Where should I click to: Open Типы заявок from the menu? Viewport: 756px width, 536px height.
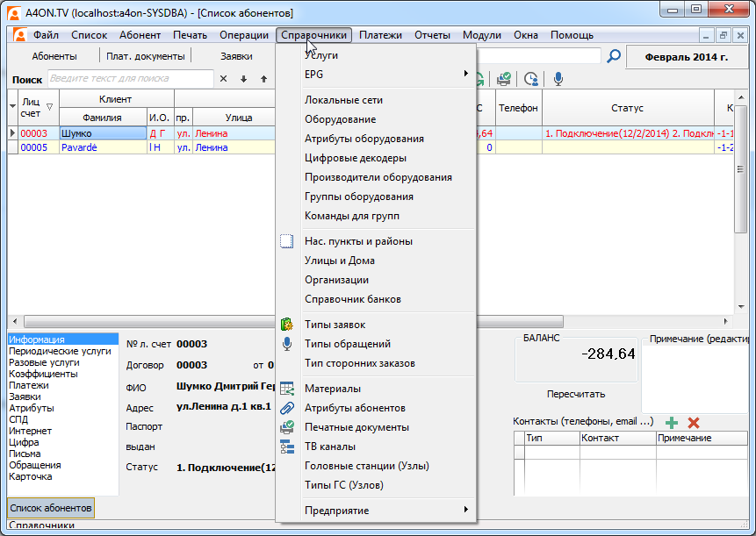335,325
